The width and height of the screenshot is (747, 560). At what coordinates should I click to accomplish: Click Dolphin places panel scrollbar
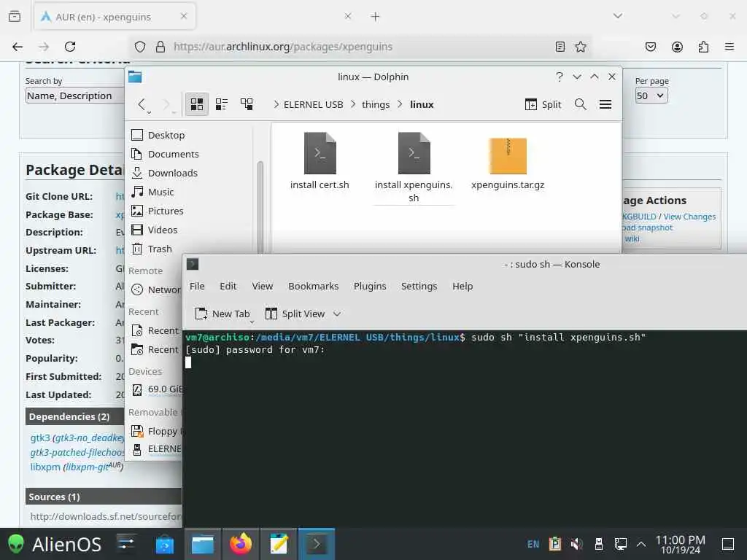(260, 207)
